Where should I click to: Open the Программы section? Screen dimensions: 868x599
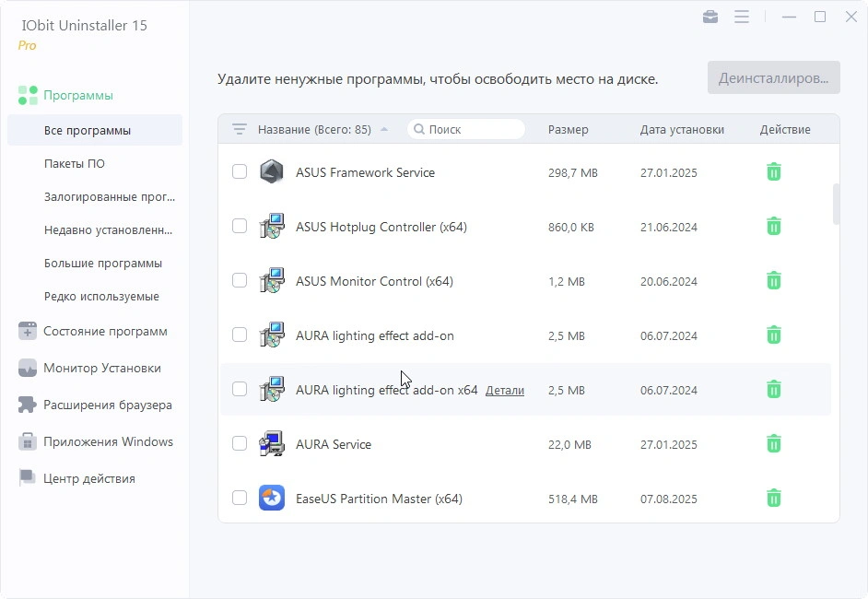coord(78,95)
